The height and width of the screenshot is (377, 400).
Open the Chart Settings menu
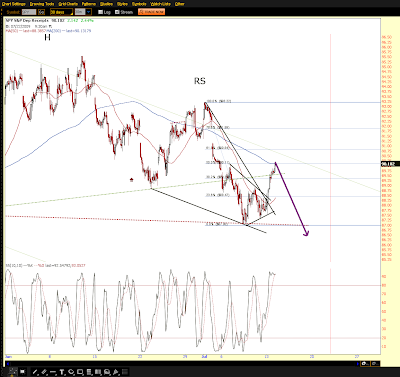click(13, 4)
